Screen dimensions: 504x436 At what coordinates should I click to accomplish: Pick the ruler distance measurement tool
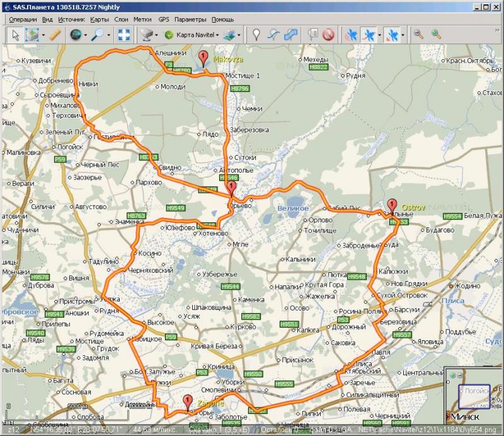(x=55, y=35)
